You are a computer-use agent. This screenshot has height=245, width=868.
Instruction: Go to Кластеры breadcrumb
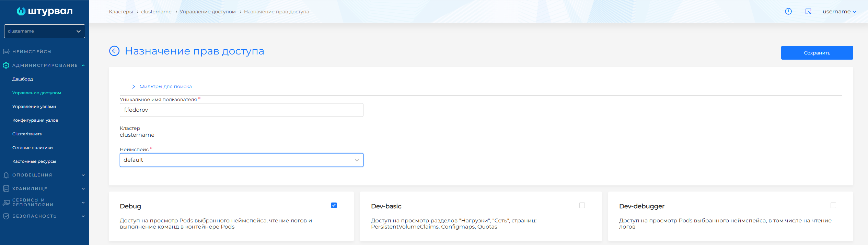121,12
